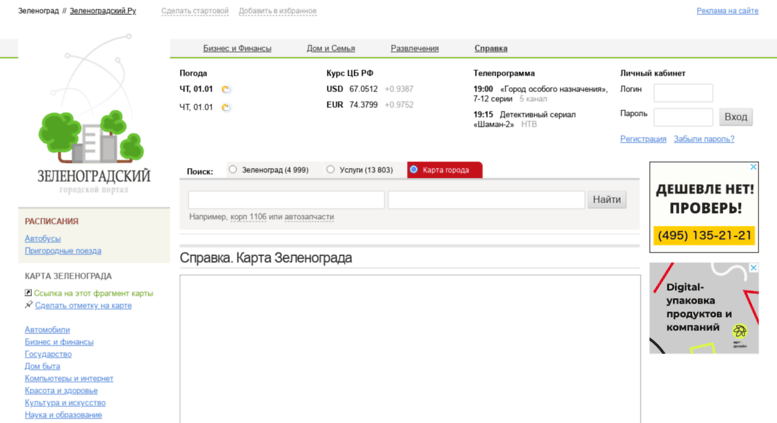Click the Найти search button
The image size is (777, 423).
click(607, 200)
